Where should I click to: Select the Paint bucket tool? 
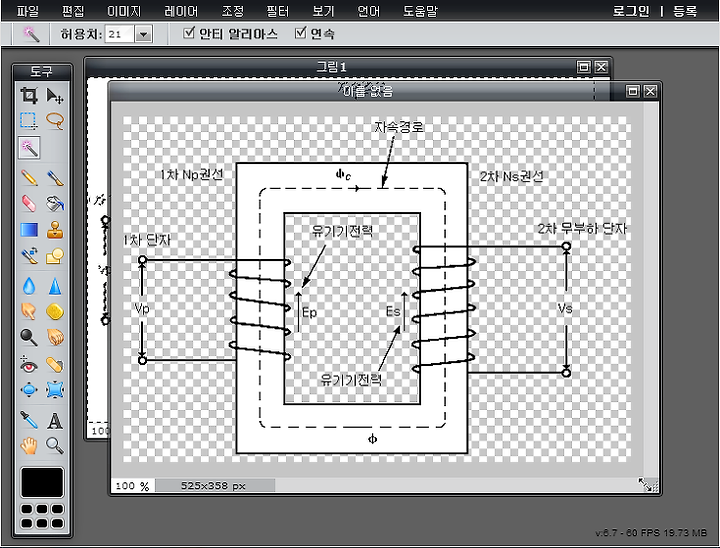55,203
